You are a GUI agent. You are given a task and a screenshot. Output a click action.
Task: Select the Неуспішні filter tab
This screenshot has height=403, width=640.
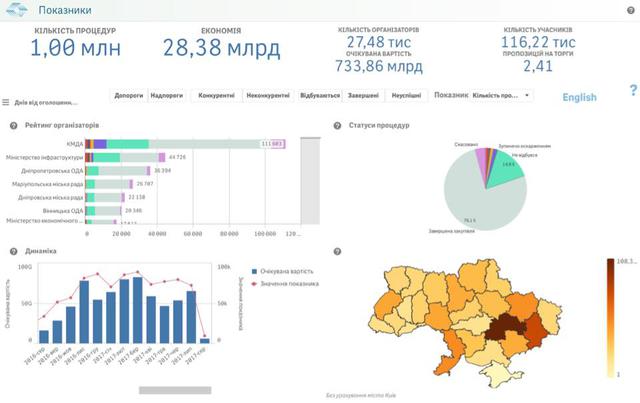[x=406, y=95]
